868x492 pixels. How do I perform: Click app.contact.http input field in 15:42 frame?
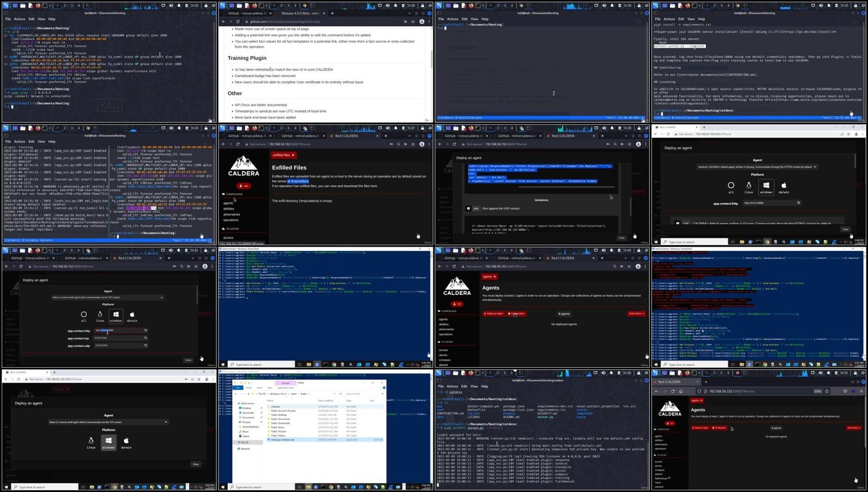(x=118, y=330)
